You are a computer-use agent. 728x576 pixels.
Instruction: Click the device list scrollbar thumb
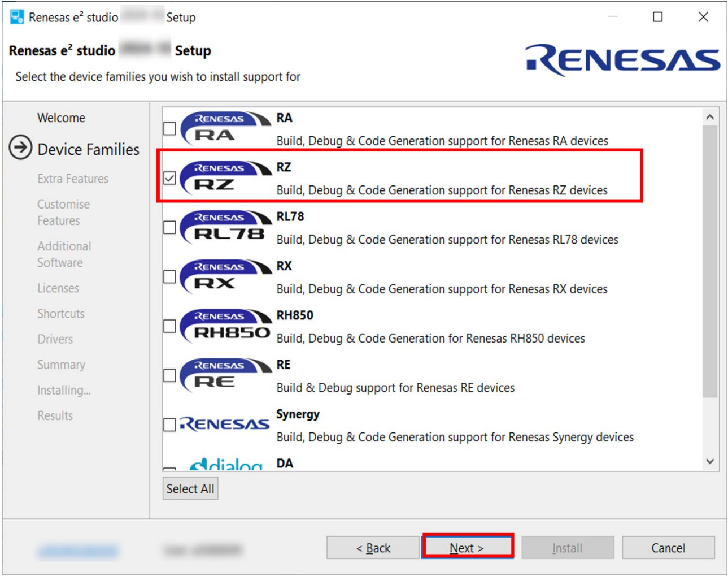coord(710,262)
